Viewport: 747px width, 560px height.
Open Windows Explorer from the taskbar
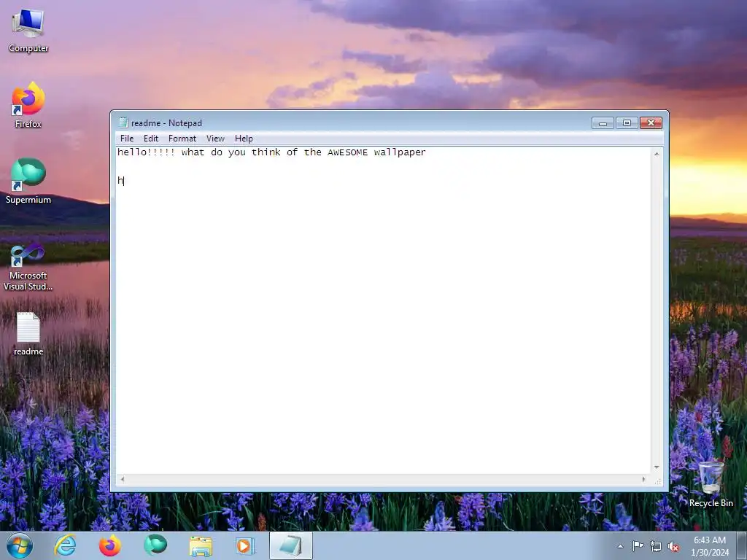(201, 545)
